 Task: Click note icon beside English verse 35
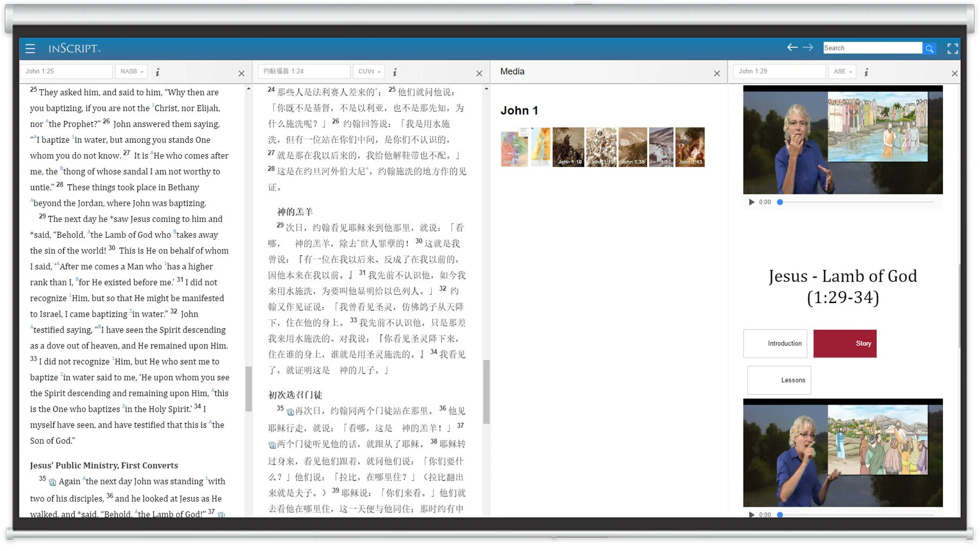click(x=53, y=482)
